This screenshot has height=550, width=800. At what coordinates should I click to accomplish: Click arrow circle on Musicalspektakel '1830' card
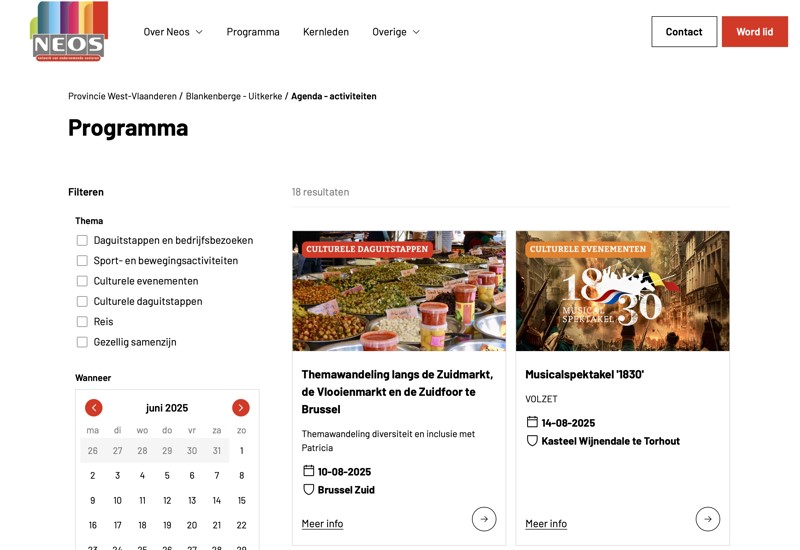pyautogui.click(x=708, y=519)
